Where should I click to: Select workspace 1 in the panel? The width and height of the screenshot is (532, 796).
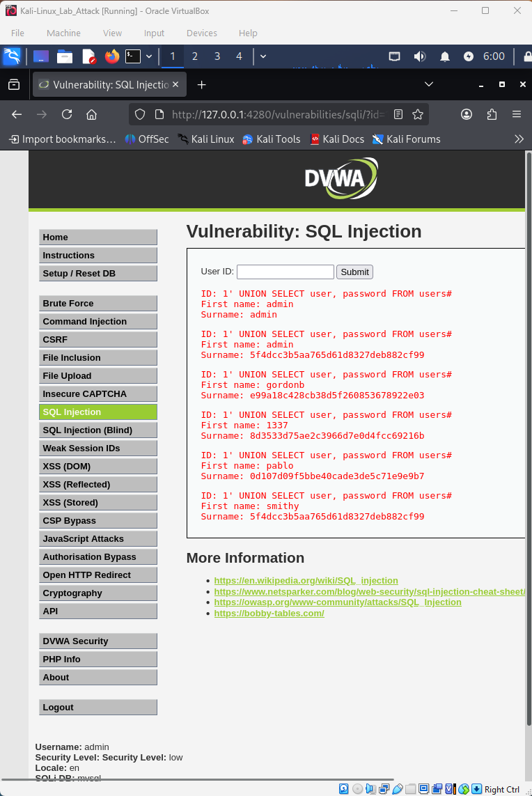point(173,56)
